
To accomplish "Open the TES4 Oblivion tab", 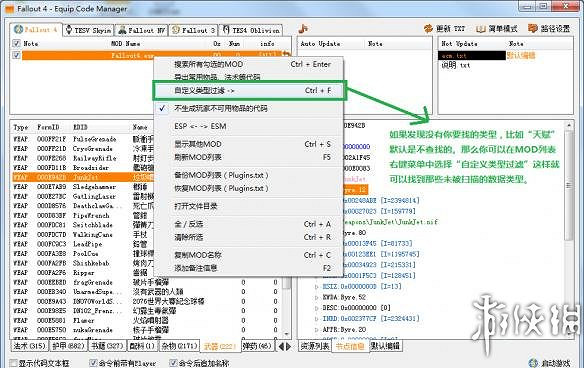I will [x=251, y=30].
